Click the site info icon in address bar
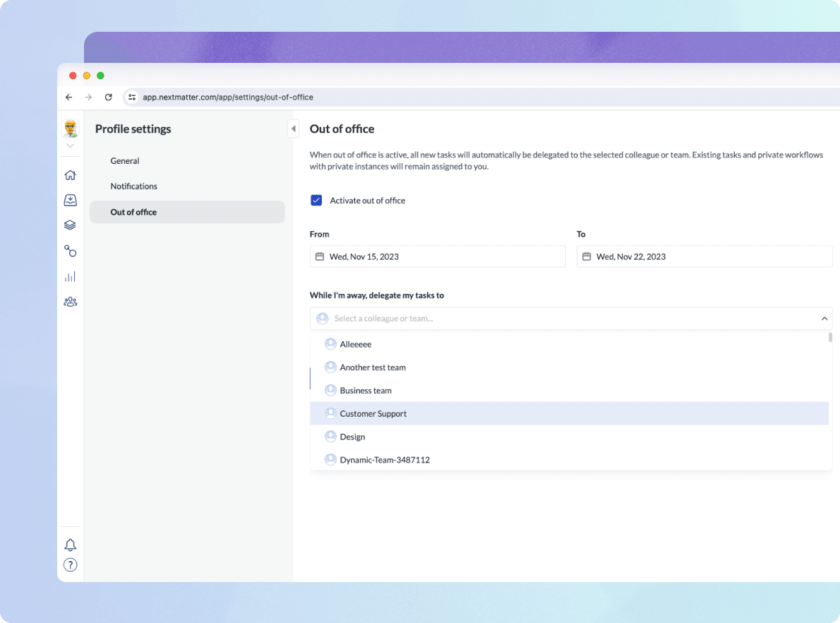This screenshot has height=623, width=840. point(132,97)
